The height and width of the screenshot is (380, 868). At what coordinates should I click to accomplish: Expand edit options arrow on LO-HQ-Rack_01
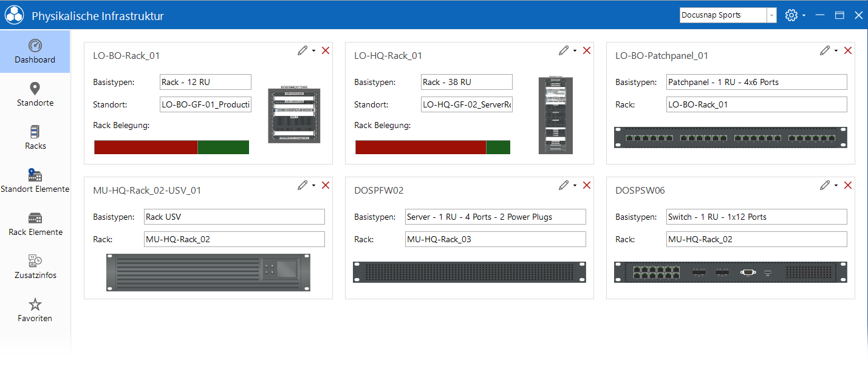575,51
